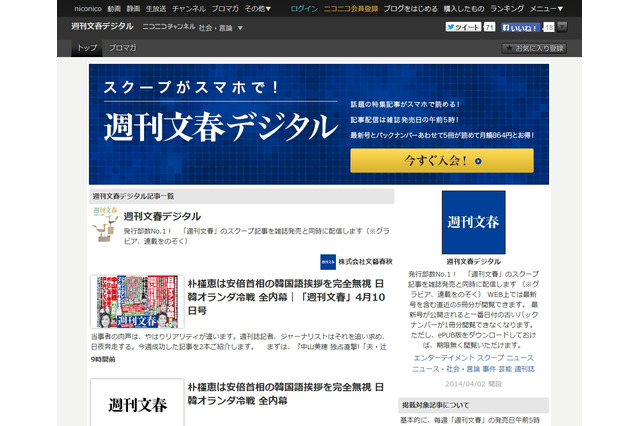The width and height of the screenshot is (640, 426).
Task: Open ランキング link
Action: 507,9
